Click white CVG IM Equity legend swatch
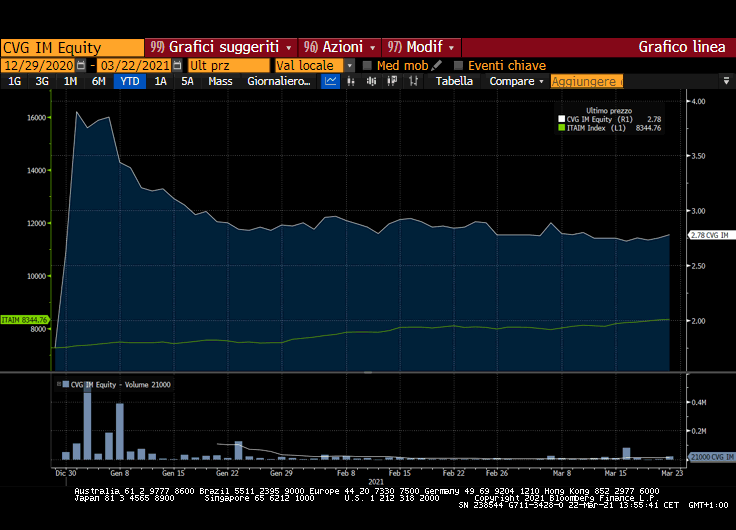 click(x=561, y=119)
